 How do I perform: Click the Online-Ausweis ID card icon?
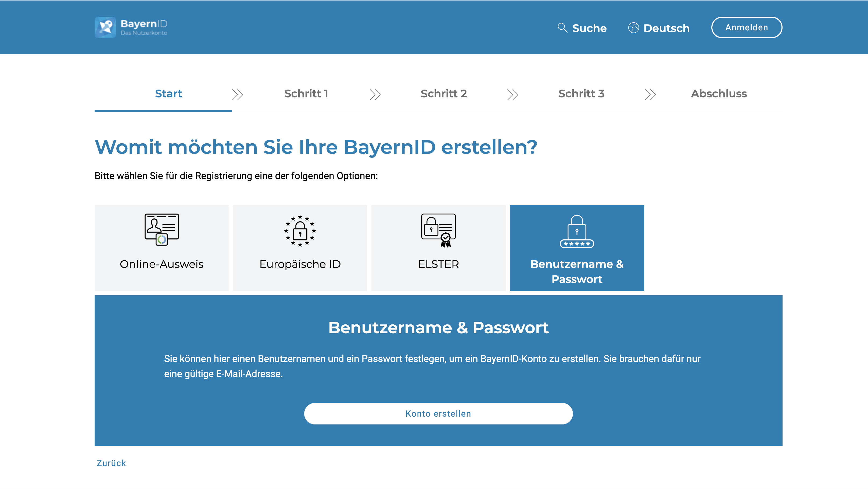(162, 230)
